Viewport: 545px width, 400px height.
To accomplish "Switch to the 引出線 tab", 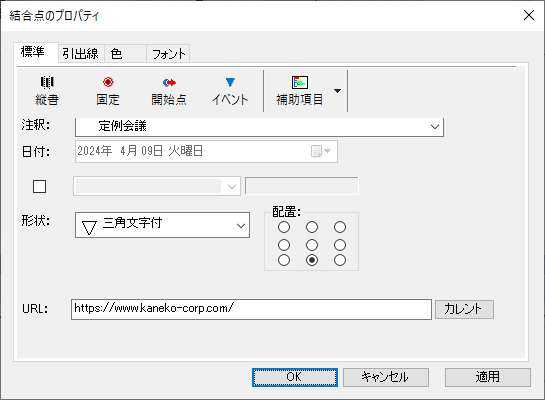I will point(81,54).
